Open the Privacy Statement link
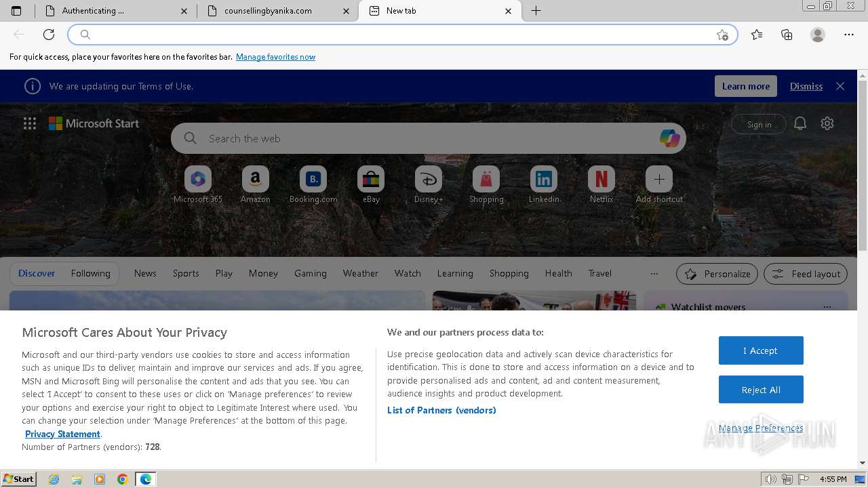Image resolution: width=868 pixels, height=488 pixels. click(62, 434)
